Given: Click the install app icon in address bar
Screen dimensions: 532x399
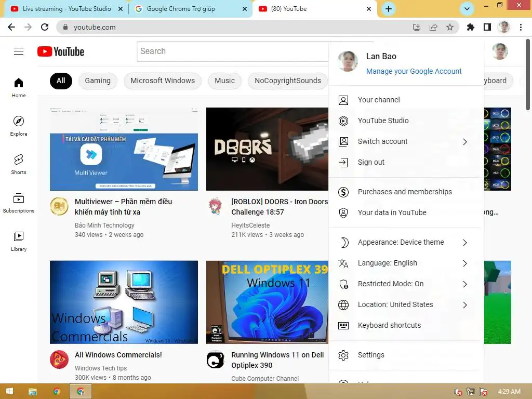Looking at the screenshot, I should pyautogui.click(x=417, y=27).
